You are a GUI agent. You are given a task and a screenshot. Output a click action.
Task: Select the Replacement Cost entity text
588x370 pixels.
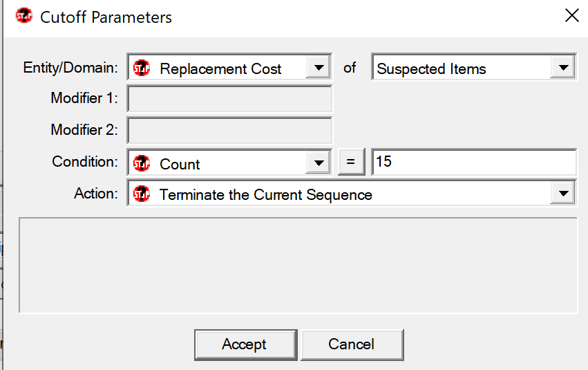(x=220, y=69)
